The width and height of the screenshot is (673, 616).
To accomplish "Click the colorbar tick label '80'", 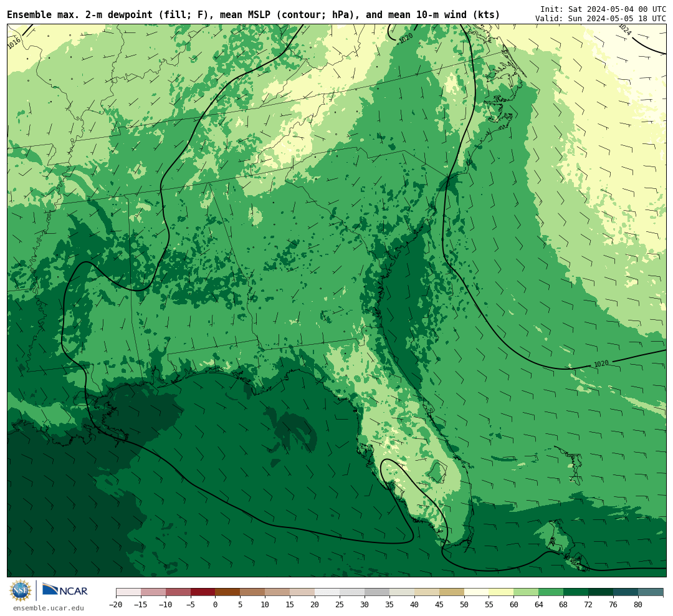I will click(x=639, y=604).
